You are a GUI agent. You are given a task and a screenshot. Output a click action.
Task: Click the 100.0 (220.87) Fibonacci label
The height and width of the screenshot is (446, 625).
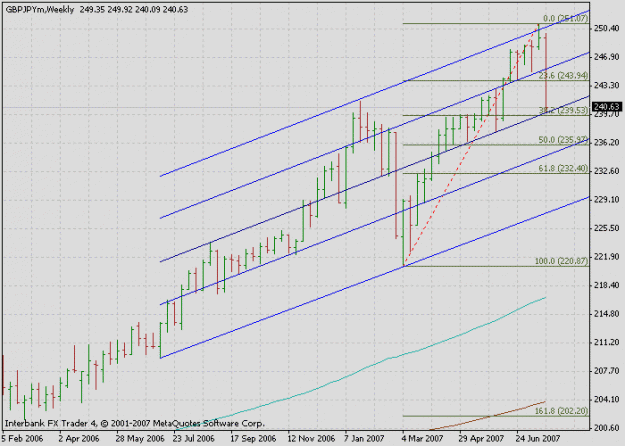click(561, 261)
